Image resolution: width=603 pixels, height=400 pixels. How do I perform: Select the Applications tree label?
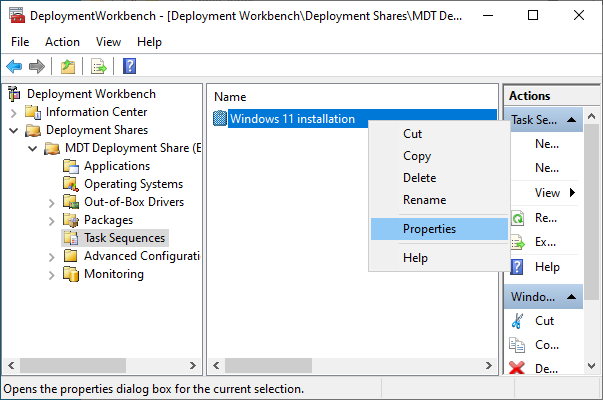click(x=117, y=166)
